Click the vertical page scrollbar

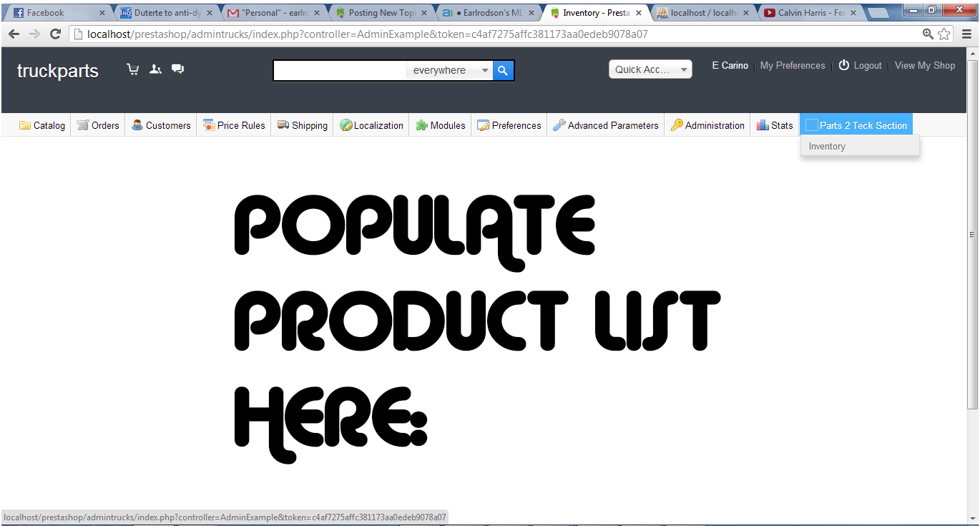(x=972, y=234)
